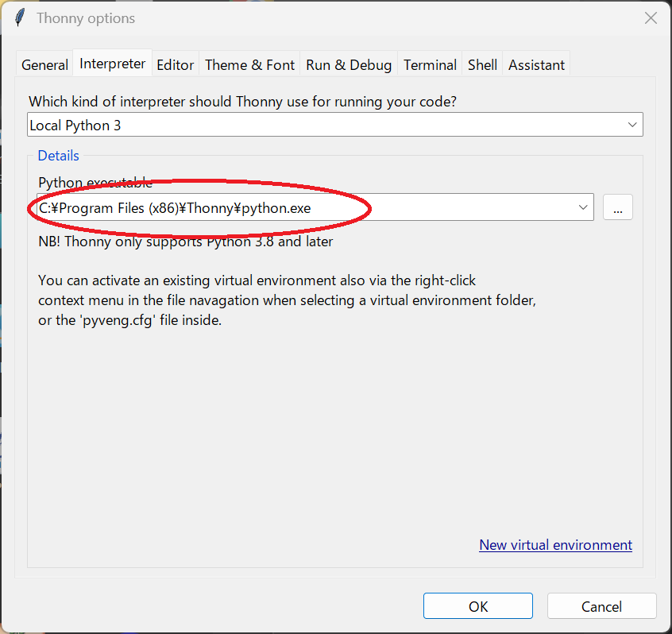Open the Assistant tab

click(536, 64)
